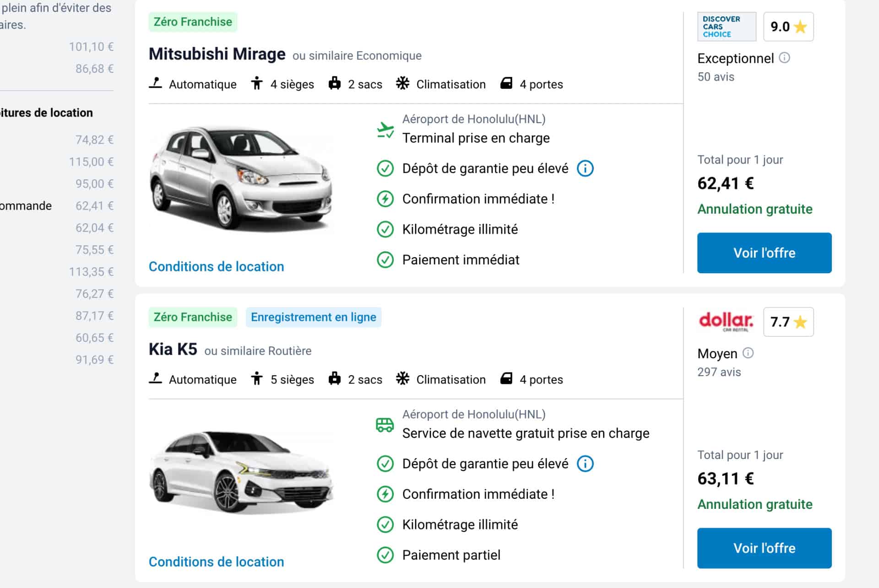Click info icon next to Moyen rating
The width and height of the screenshot is (879, 588).
tap(748, 353)
